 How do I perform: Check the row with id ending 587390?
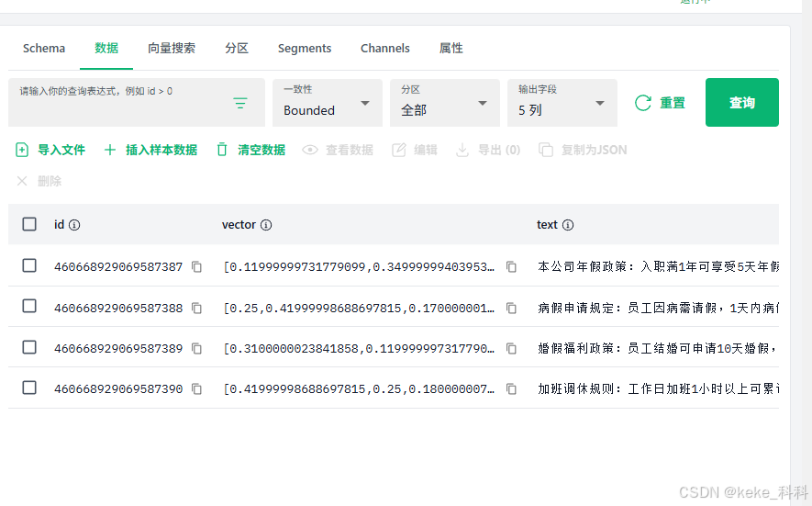pyautogui.click(x=29, y=388)
